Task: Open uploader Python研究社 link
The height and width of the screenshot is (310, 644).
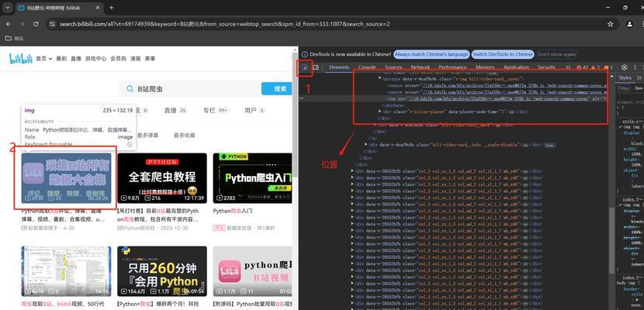Action: click(x=140, y=228)
